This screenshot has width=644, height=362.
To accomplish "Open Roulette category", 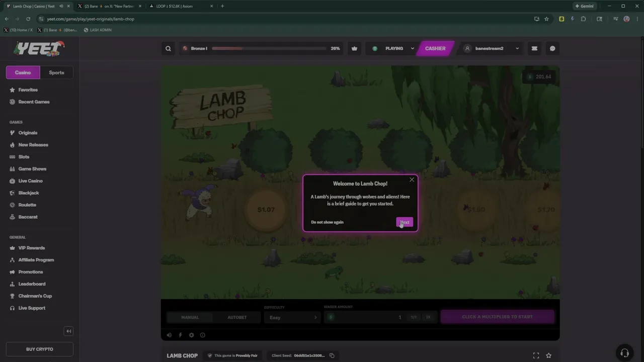I will [x=27, y=205].
